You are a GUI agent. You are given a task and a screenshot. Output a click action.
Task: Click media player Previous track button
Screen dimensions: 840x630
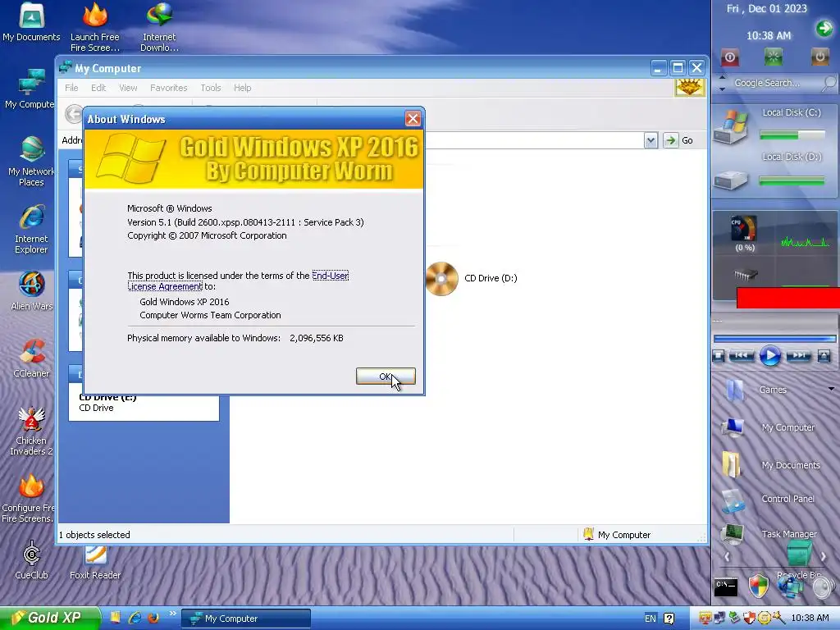742,356
